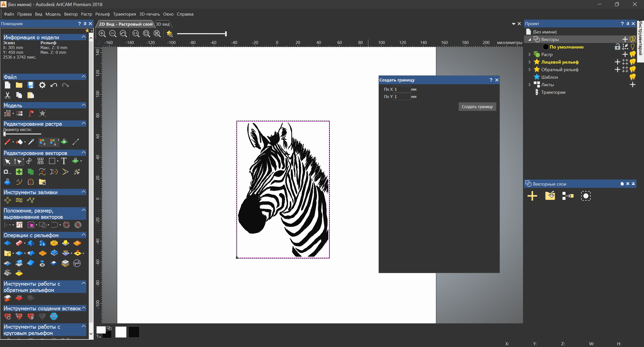
Task: Click the Cut scissors icon
Action: [x=7, y=95]
